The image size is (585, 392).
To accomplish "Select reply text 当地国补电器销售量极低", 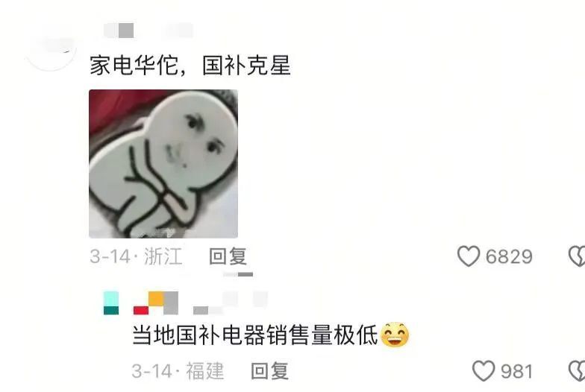I will tap(255, 334).
